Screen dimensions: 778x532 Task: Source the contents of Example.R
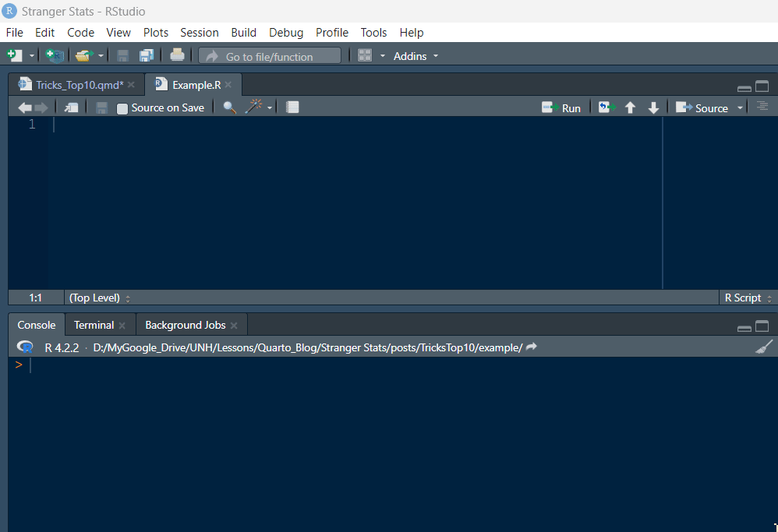pos(702,107)
